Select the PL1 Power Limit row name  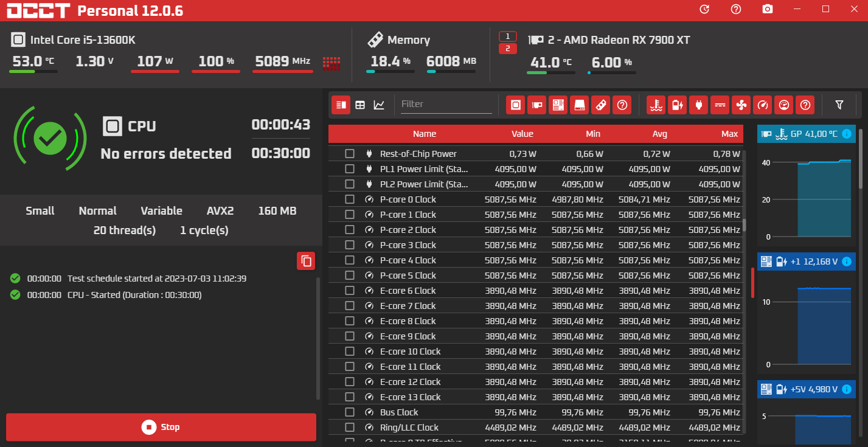coord(425,169)
